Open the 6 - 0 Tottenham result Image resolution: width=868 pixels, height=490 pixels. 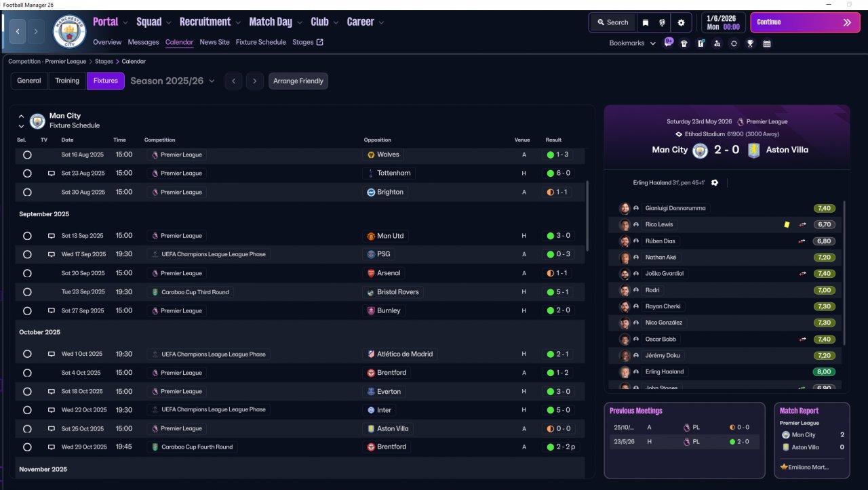tap(559, 173)
